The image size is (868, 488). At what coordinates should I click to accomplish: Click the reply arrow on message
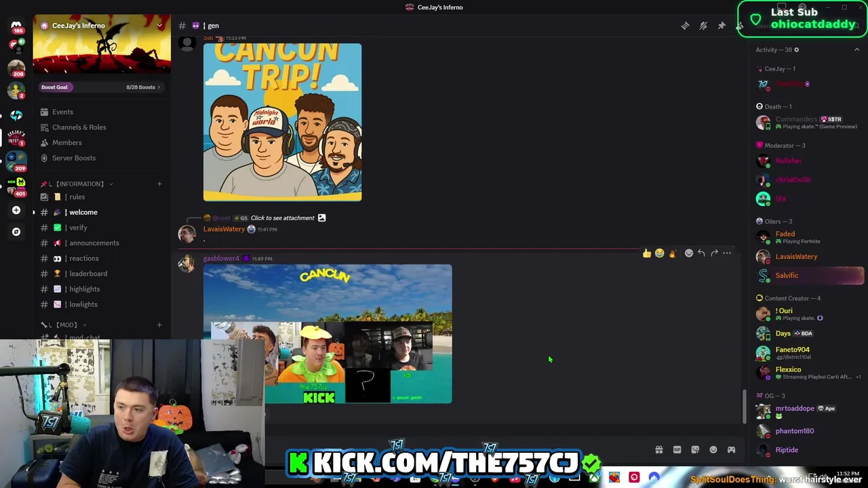point(702,253)
